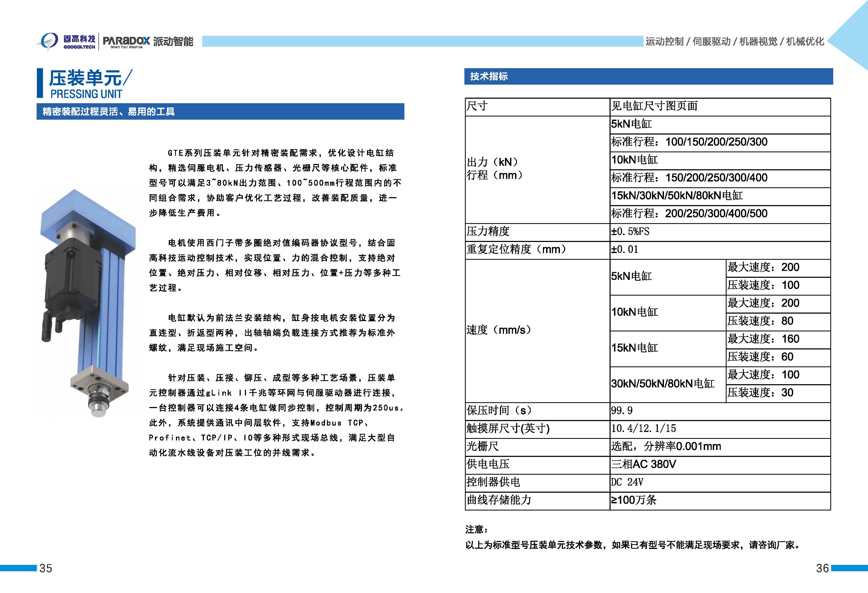Click the 触摸屏尺寸 10.4/12.1/15 cell
868x593 pixels.
pyautogui.click(x=644, y=429)
